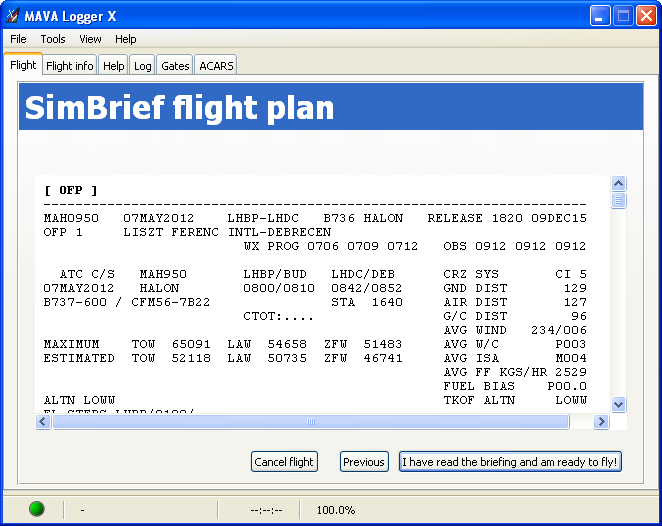Click the 'FUEL BIAS P00.0' line
Screen dimensions: 662x526
click(x=515, y=386)
